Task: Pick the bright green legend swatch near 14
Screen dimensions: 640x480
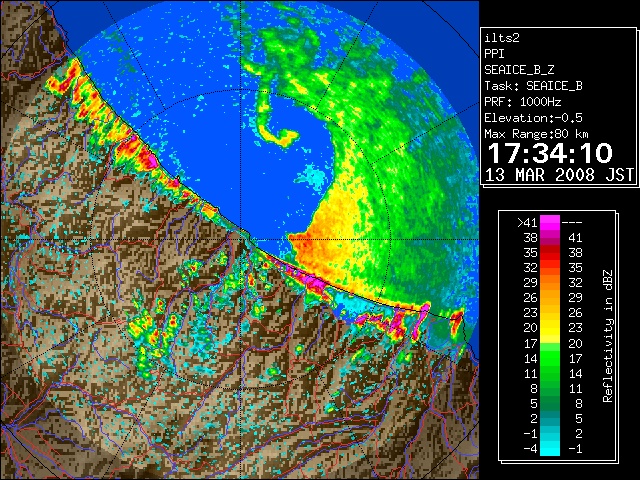Action: click(550, 358)
